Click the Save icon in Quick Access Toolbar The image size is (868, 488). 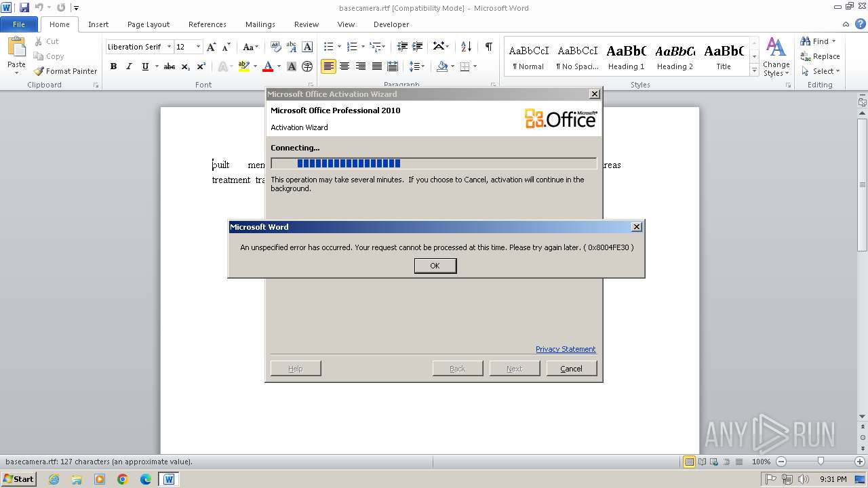point(24,7)
